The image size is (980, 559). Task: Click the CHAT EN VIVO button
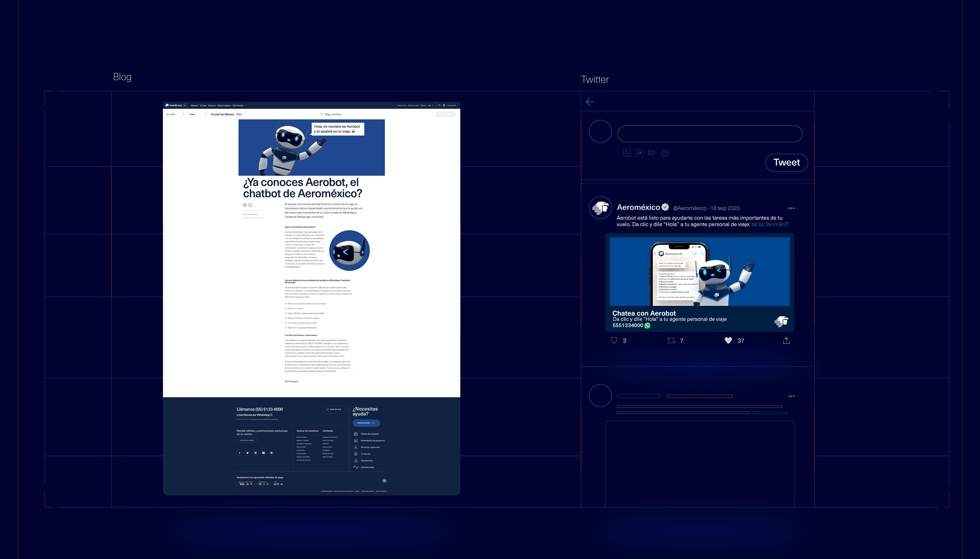click(334, 409)
